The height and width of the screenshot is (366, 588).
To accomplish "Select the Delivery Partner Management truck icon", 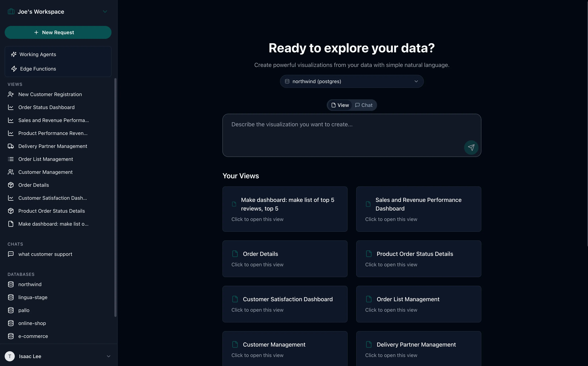I will point(11,146).
